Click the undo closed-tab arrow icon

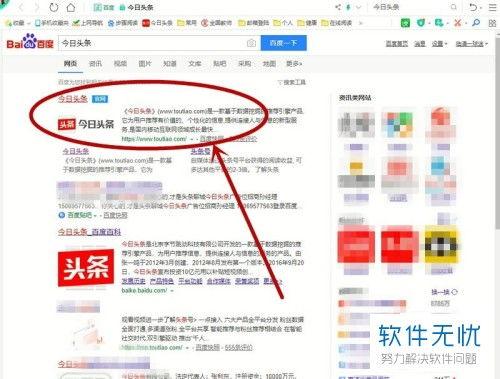pyautogui.click(x=473, y=7)
